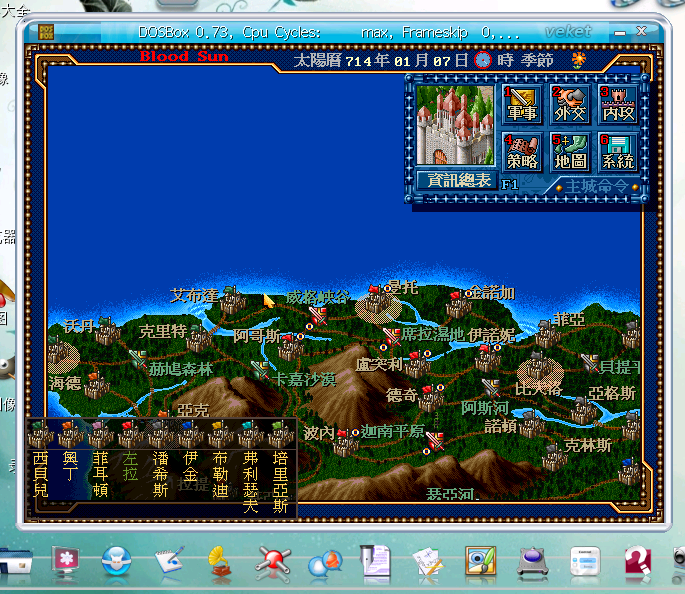Viewport: 685px width, 594px height.
Task: Click the 德奇 castle on the map
Action: tap(431, 398)
